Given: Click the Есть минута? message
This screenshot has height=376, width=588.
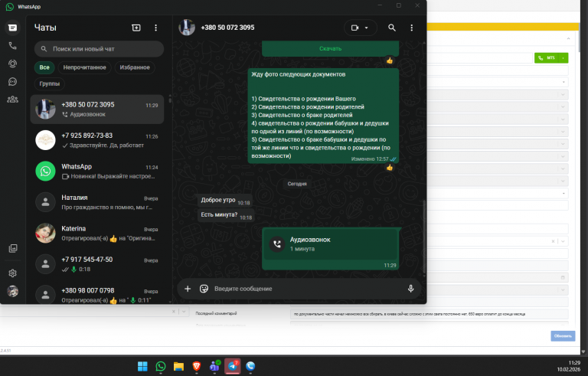Looking at the screenshot, I should (226, 215).
